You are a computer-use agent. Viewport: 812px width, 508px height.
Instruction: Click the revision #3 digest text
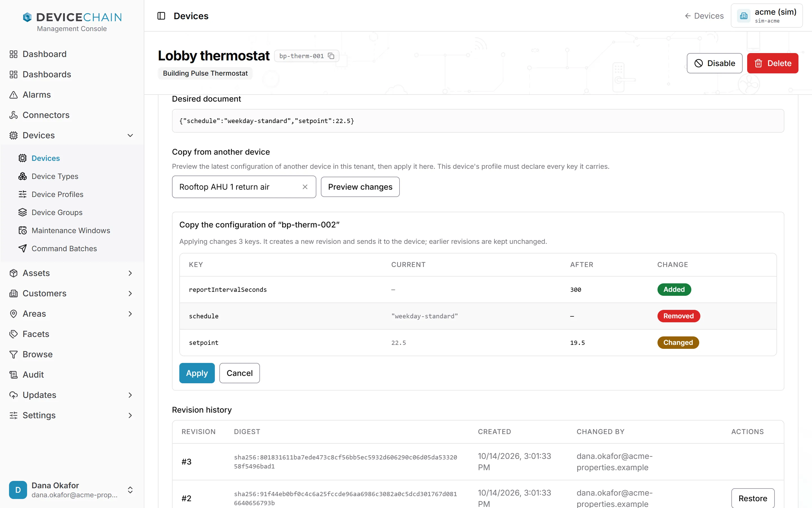345,462
